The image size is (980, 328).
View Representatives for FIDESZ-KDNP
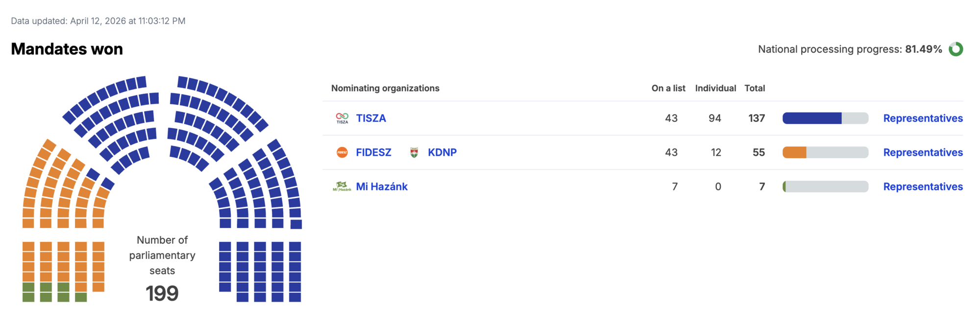tap(923, 152)
